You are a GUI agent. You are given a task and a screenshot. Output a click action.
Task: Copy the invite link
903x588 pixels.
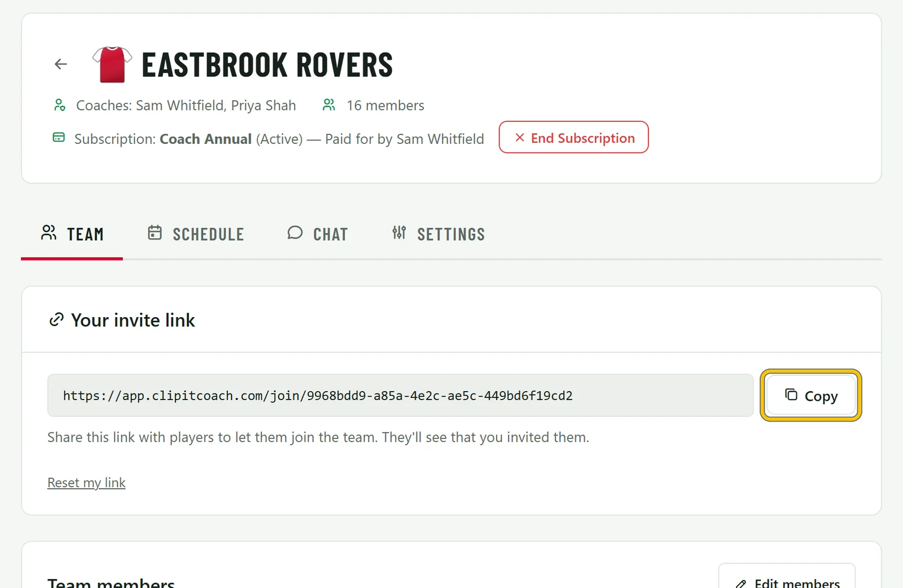click(x=810, y=396)
